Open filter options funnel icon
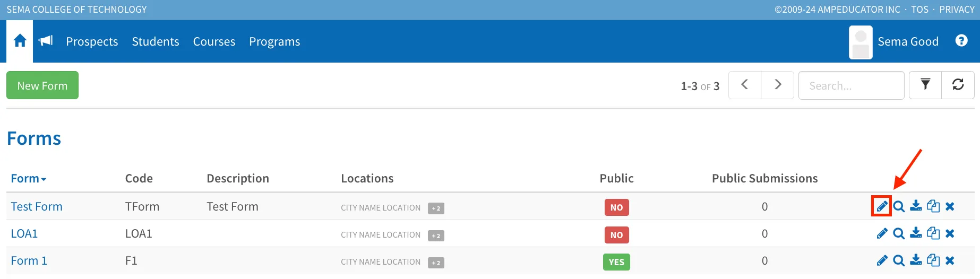Viewport: 980px width, 279px height. (x=925, y=85)
